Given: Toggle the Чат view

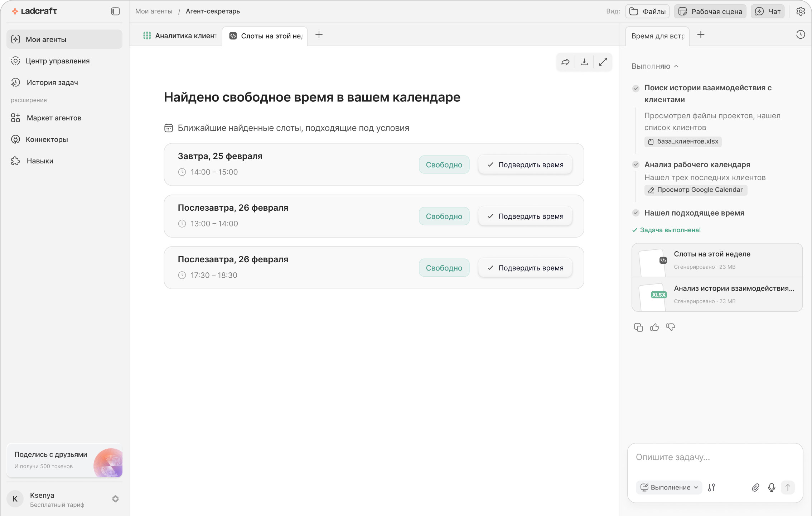Looking at the screenshot, I should point(768,11).
